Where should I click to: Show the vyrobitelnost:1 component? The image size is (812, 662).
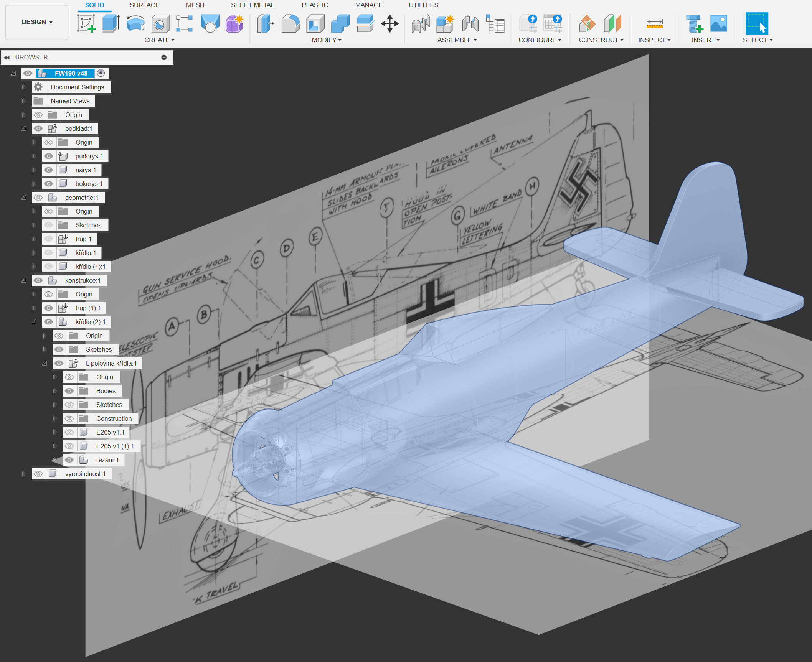[38, 474]
